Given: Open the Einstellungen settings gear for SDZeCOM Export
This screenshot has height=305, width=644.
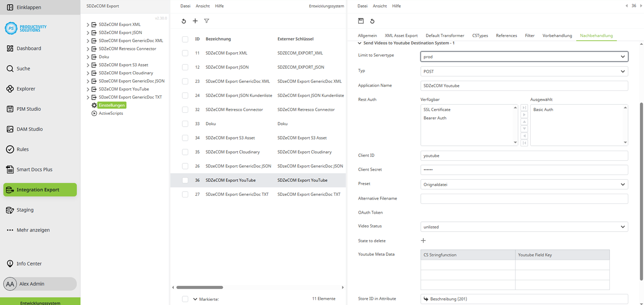Looking at the screenshot, I should tap(94, 105).
